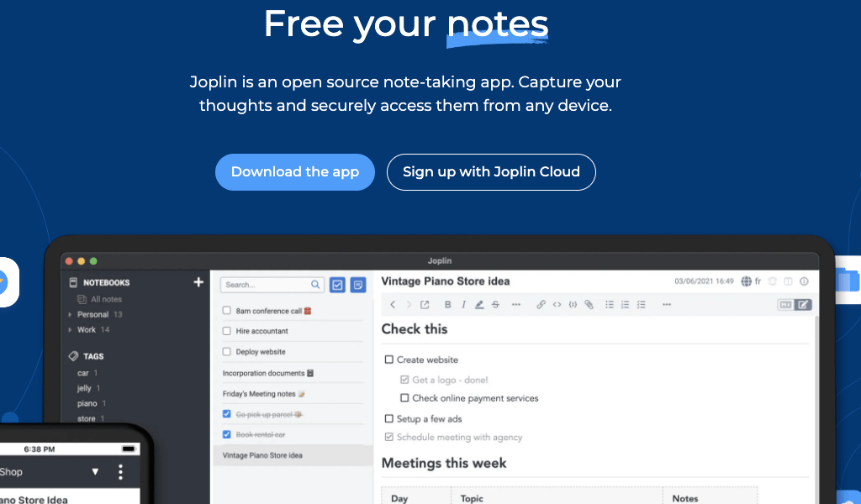
Task: Click the search magnifier icon
Action: click(315, 285)
